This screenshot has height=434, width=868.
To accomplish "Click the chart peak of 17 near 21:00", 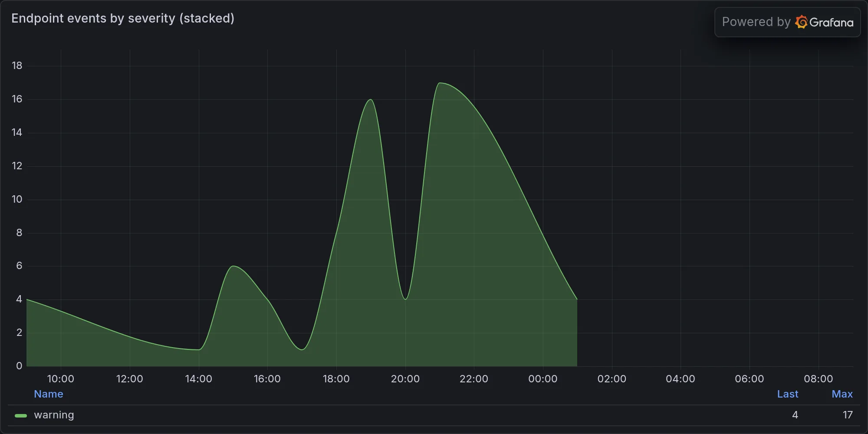I will 440,83.
